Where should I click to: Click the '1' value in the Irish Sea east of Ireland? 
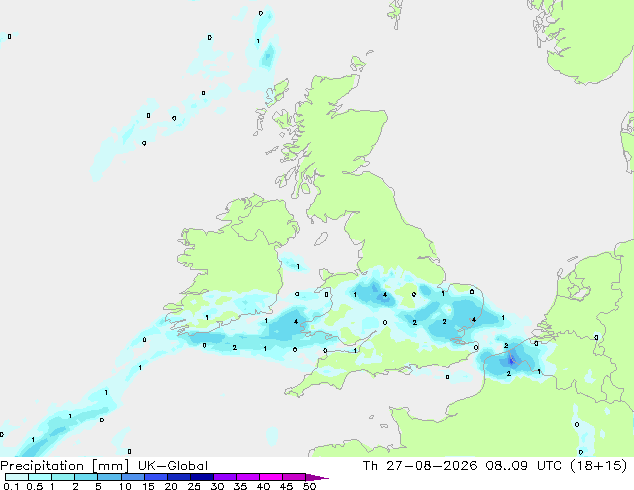[x=298, y=266]
